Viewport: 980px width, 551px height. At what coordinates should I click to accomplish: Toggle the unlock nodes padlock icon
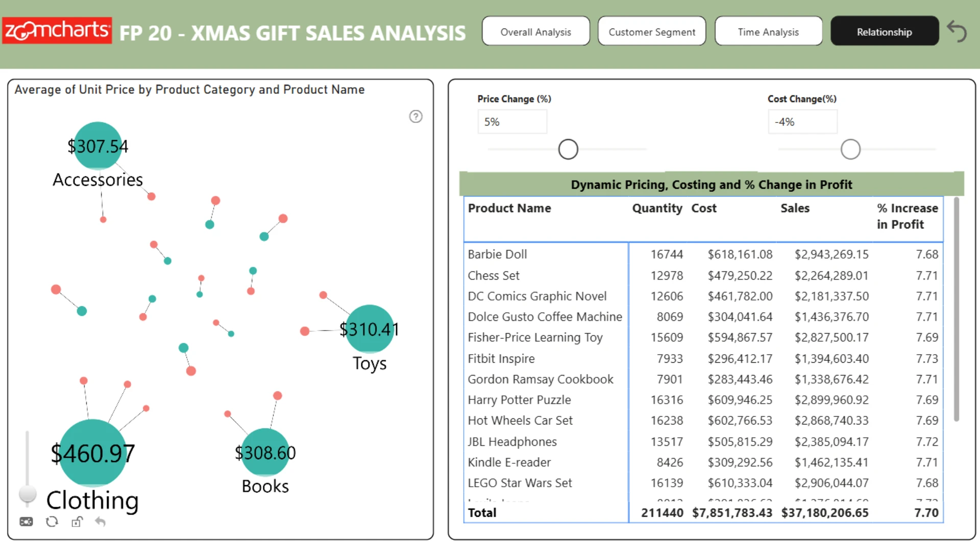point(77,522)
